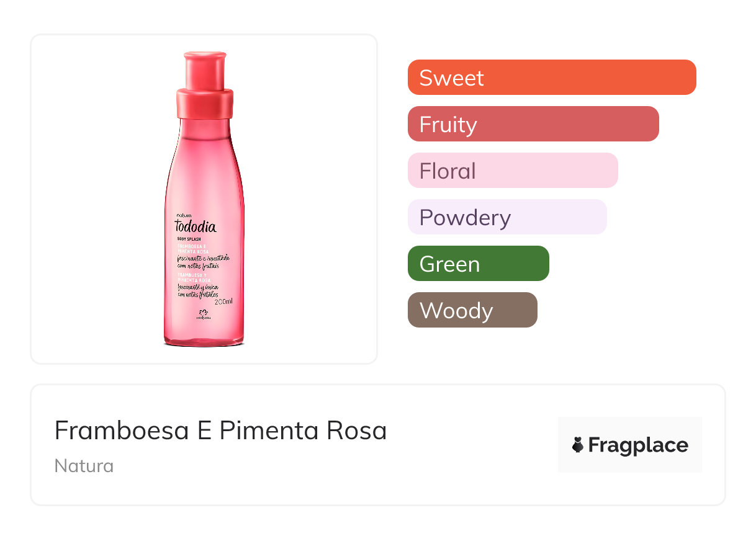Click the 'Body Splash' text on the label

point(187,239)
